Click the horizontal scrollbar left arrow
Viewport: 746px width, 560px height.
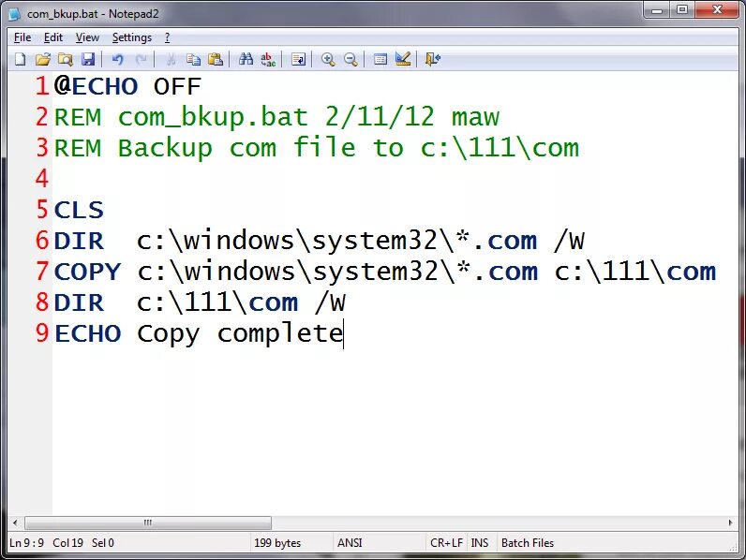pyautogui.click(x=15, y=523)
